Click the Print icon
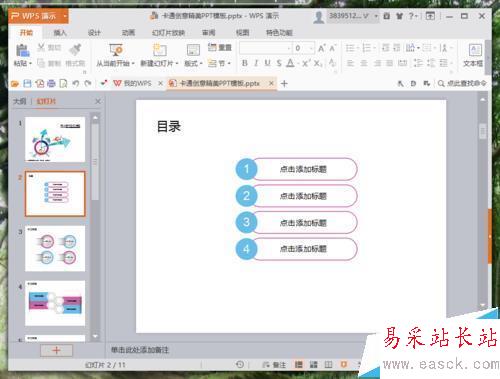500x379 pixels. [x=51, y=83]
